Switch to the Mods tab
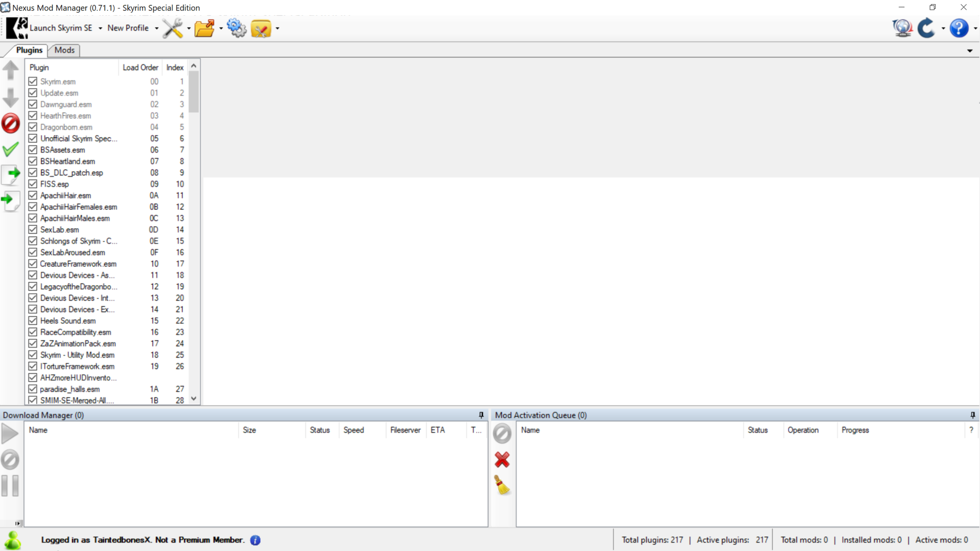The height and width of the screenshot is (551, 980). click(64, 50)
